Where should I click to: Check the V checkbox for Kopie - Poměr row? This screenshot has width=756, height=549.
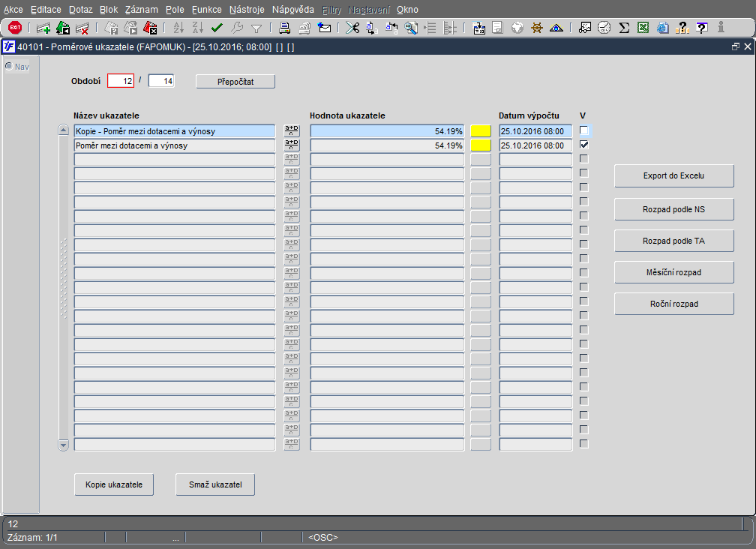(583, 130)
